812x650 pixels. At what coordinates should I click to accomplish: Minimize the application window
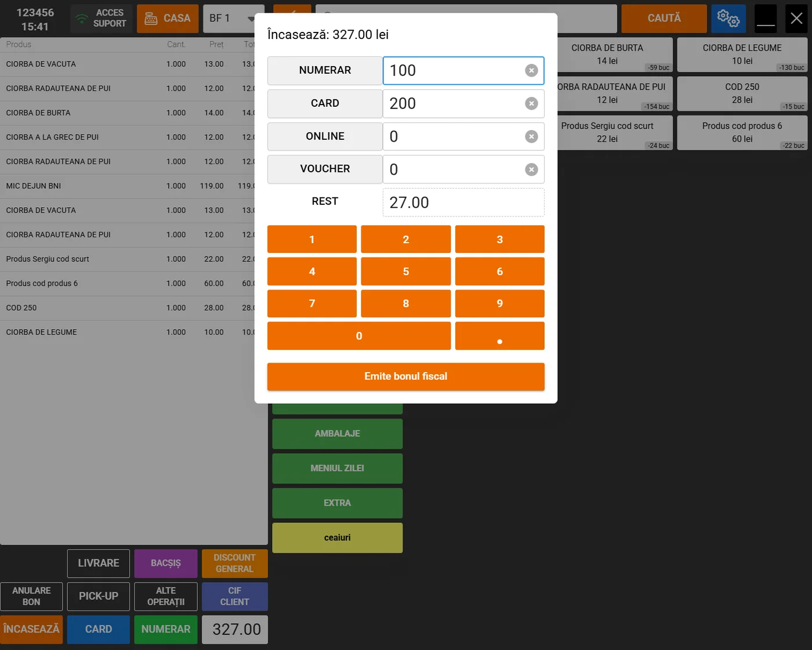click(x=765, y=19)
